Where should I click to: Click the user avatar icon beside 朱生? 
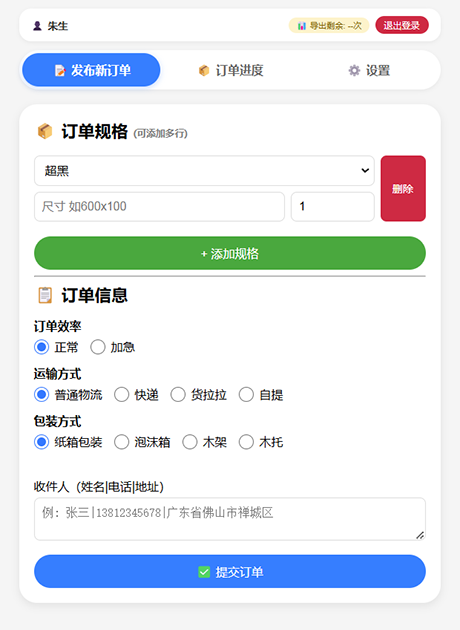pos(37,26)
